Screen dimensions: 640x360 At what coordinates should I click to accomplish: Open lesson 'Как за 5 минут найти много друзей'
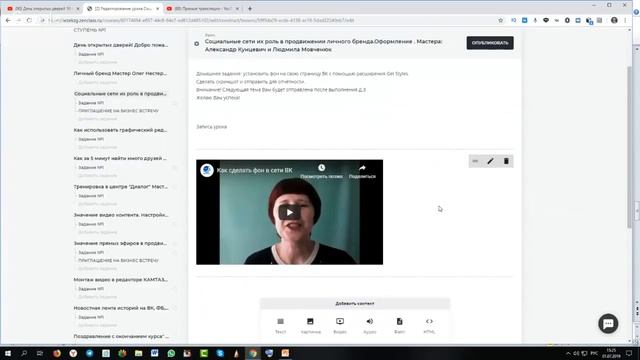(x=120, y=158)
